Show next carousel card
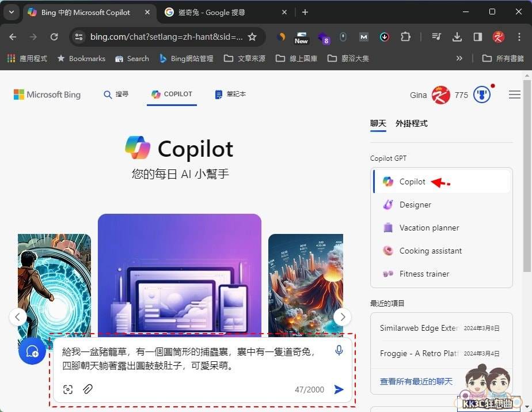 (x=343, y=317)
